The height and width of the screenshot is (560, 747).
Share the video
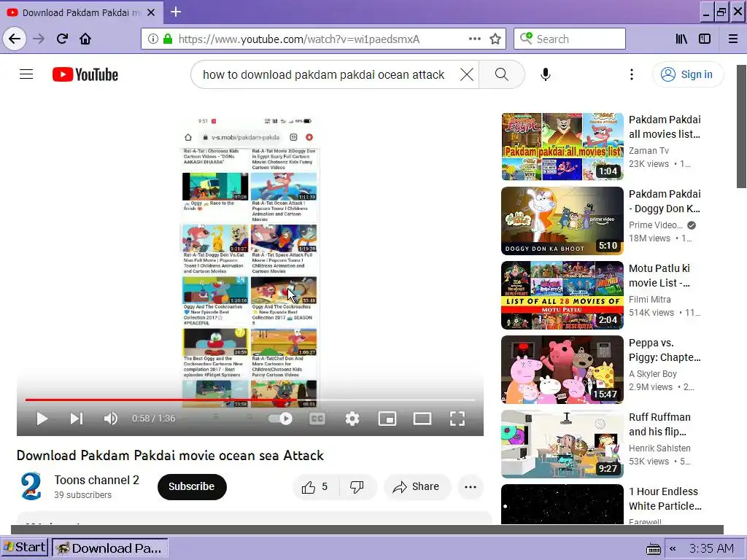(417, 486)
